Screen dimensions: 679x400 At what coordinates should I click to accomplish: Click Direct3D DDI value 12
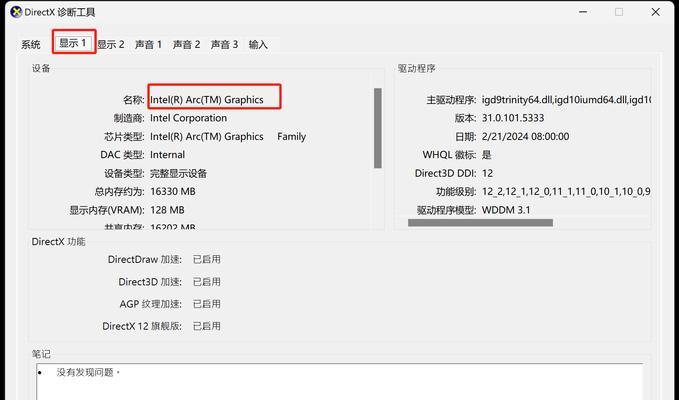[x=487, y=174]
